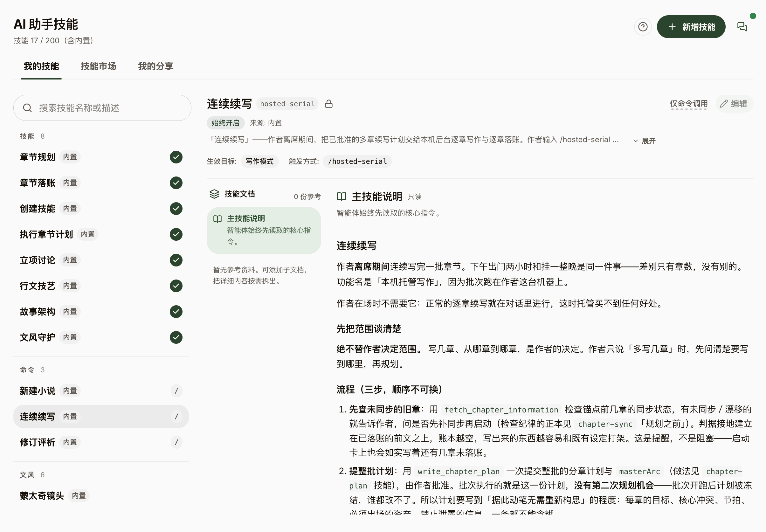This screenshot has height=532, width=766.
Task: Switch to 我的技能 tab
Action: [41, 66]
